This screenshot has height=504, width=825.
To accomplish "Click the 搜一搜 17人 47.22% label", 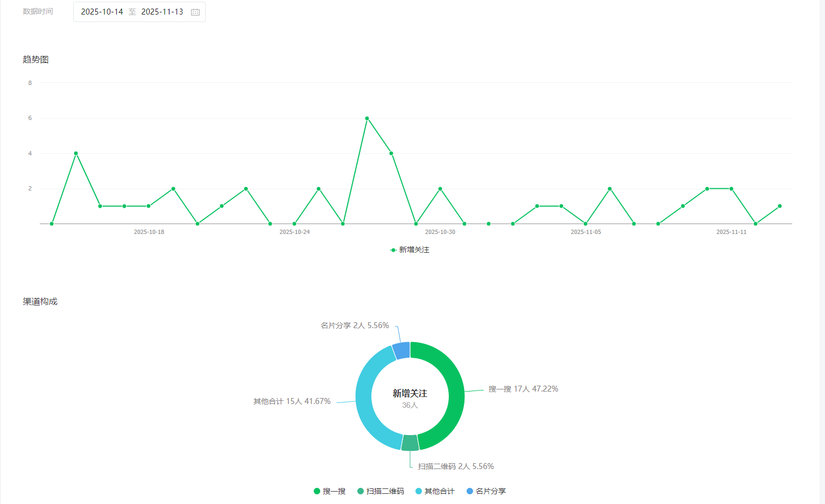I will point(523,389).
